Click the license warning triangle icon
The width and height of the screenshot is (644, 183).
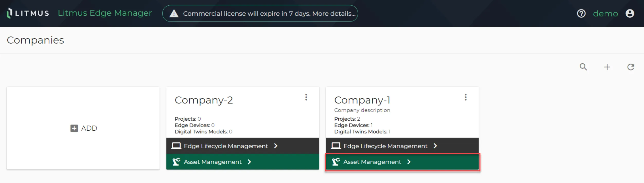coord(174,13)
